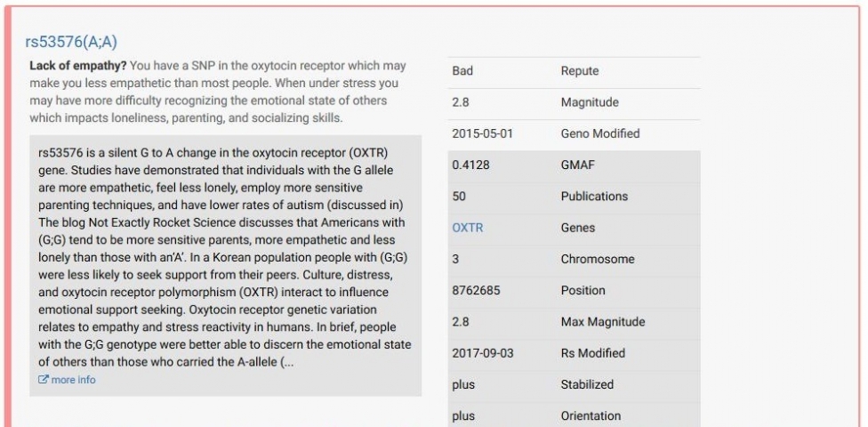Click the "Stabilized" row label
Viewport: 868px width, 427px height.
[587, 385]
